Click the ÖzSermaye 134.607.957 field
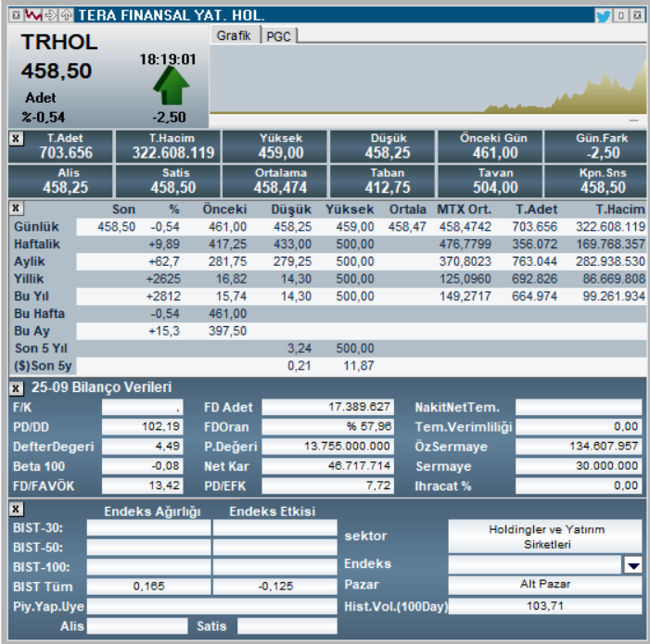Viewport: 650px width, 644px height. tap(579, 446)
